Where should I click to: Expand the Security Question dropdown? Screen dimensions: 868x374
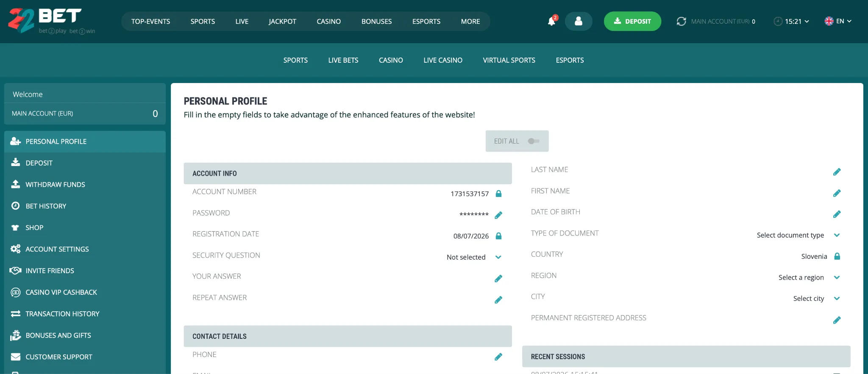click(498, 257)
